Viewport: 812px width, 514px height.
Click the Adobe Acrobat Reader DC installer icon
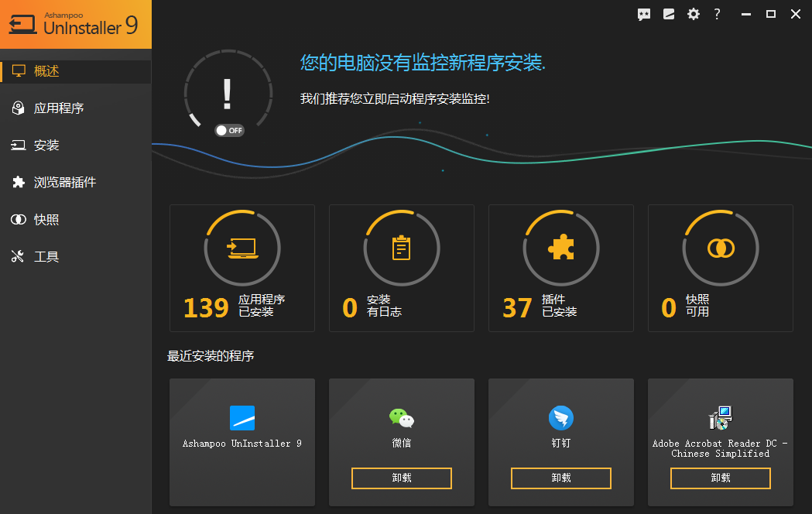coord(721,418)
